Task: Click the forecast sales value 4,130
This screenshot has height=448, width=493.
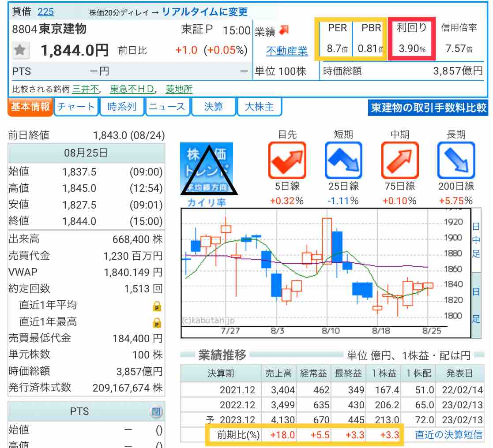Action: pyautogui.click(x=282, y=420)
